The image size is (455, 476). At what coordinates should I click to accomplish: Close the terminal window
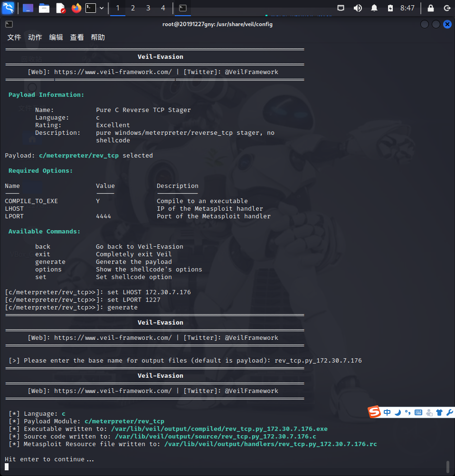pos(447,24)
